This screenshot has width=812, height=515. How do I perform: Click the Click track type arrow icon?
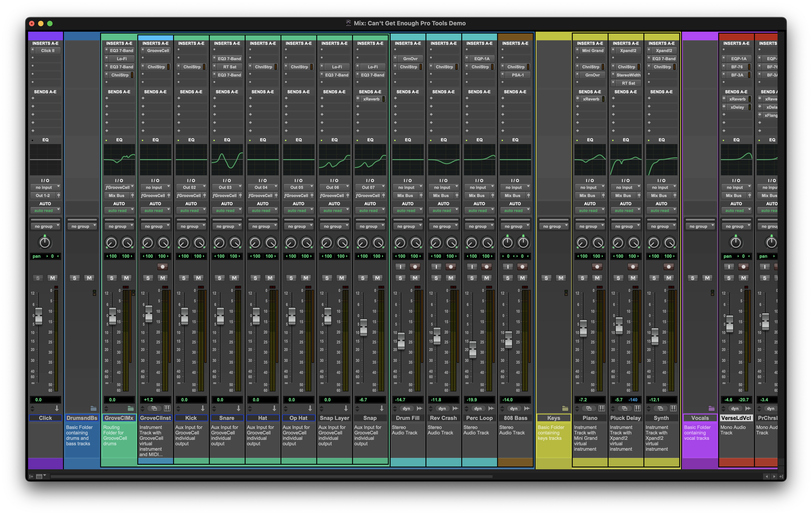tap(57, 408)
